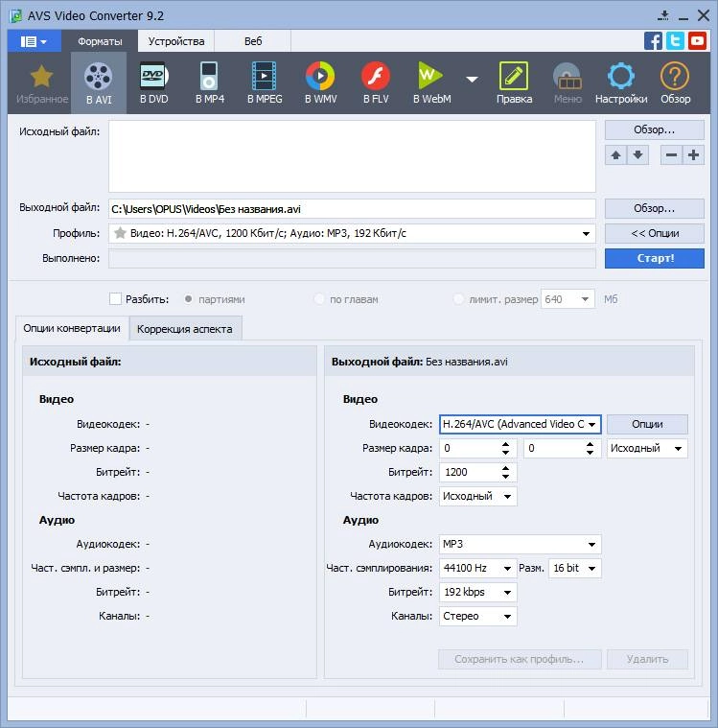
Task: Select лимит. размер radio option
Action: point(458,299)
